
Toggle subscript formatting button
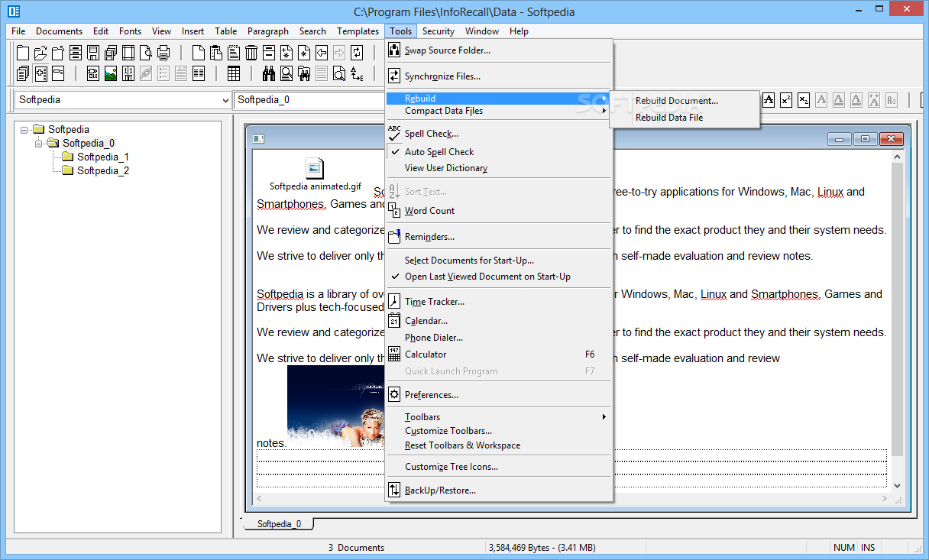[803, 100]
